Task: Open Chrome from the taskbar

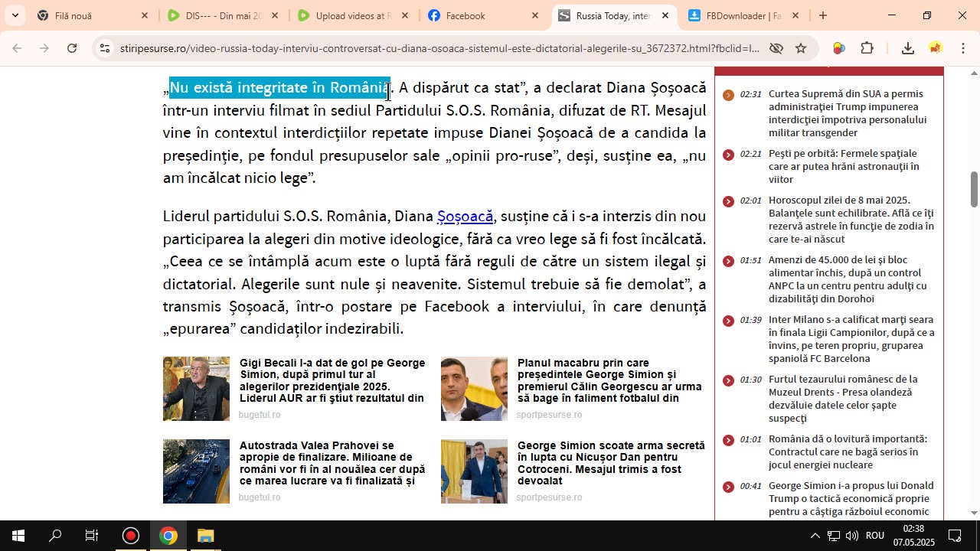Action: [x=168, y=536]
